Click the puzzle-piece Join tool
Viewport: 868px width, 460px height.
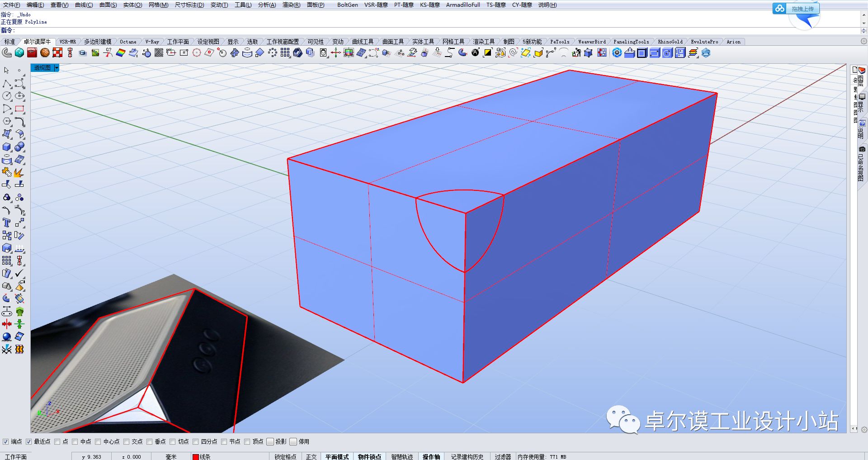[x=6, y=172]
